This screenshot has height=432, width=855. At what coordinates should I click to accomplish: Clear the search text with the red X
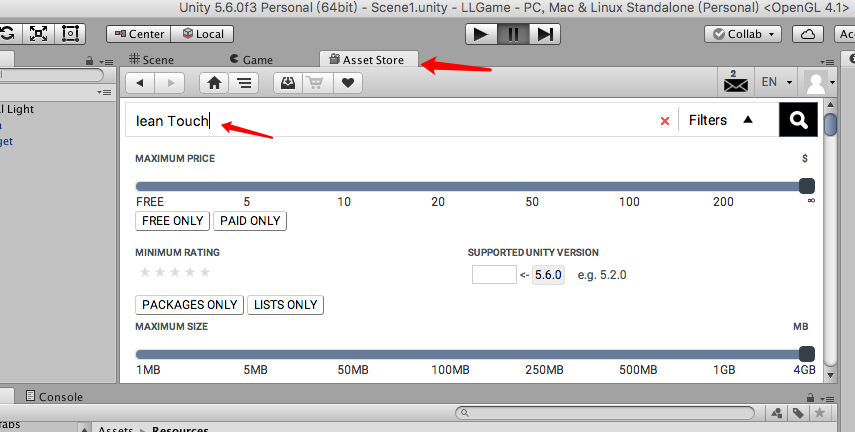tap(665, 121)
